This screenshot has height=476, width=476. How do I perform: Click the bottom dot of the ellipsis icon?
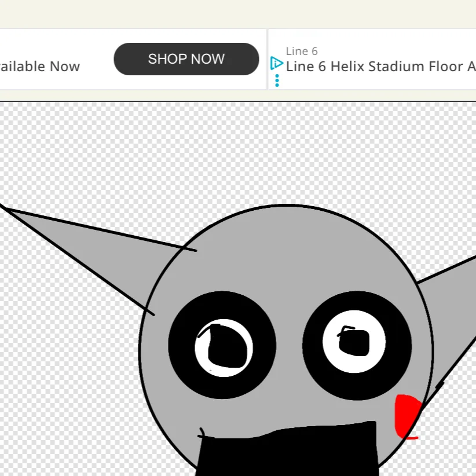coord(277,85)
